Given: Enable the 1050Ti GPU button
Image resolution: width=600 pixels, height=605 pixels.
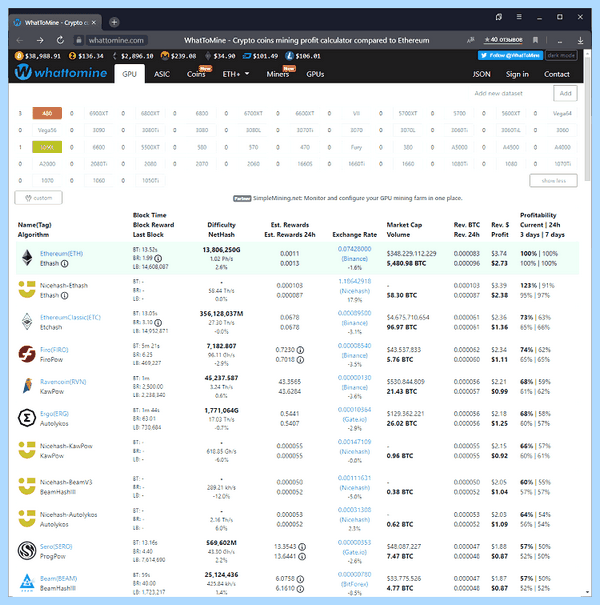Looking at the screenshot, I should [x=150, y=180].
